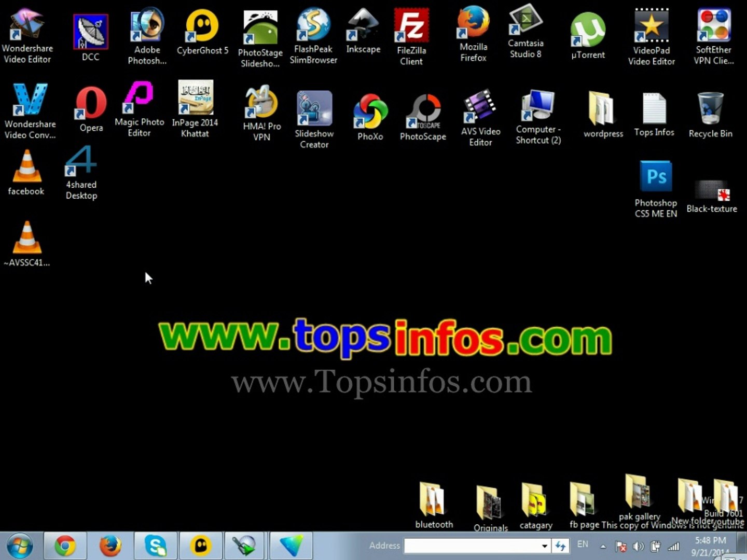
Task: Click the Tops Infos text file
Action: (x=654, y=115)
